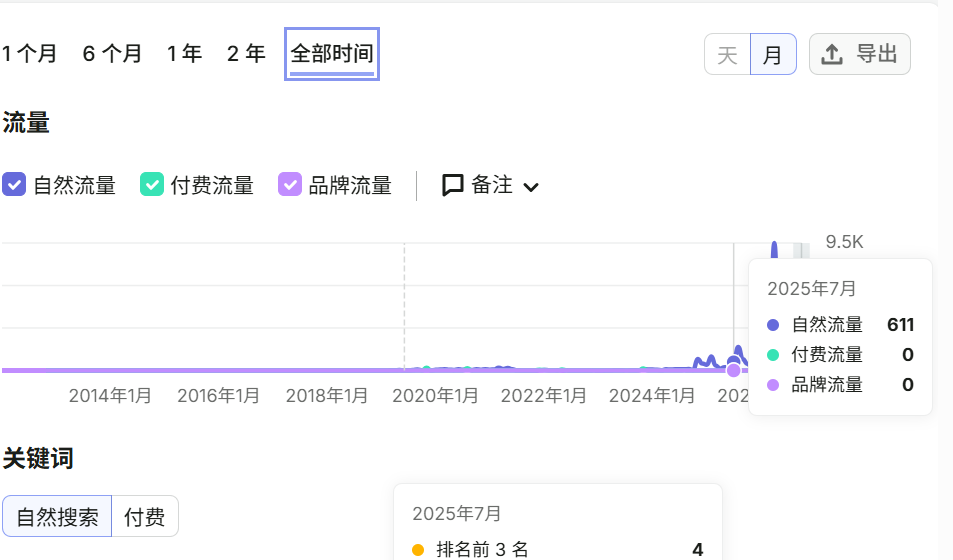The image size is (953, 560).
Task: Click the 备注 comment bubble icon
Action: (x=453, y=185)
